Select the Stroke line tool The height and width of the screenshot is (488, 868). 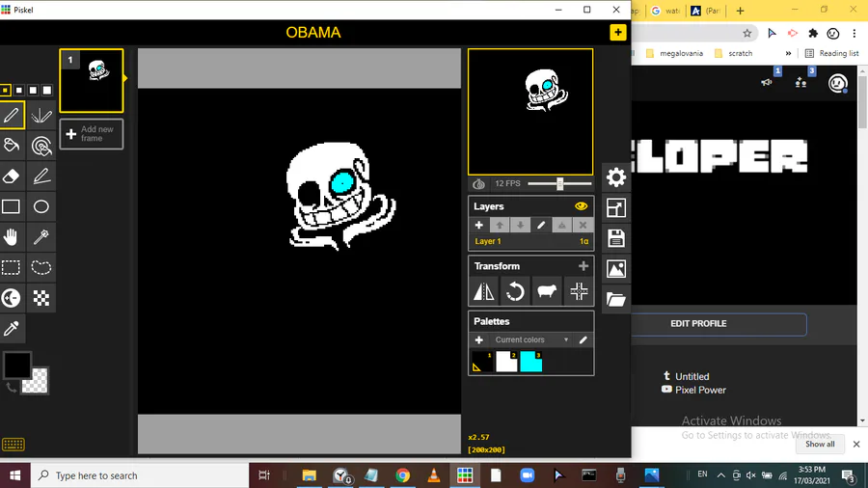[x=41, y=176]
